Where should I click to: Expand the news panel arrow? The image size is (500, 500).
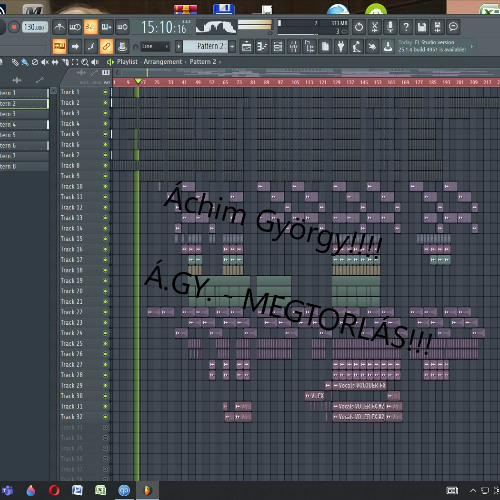(472, 46)
